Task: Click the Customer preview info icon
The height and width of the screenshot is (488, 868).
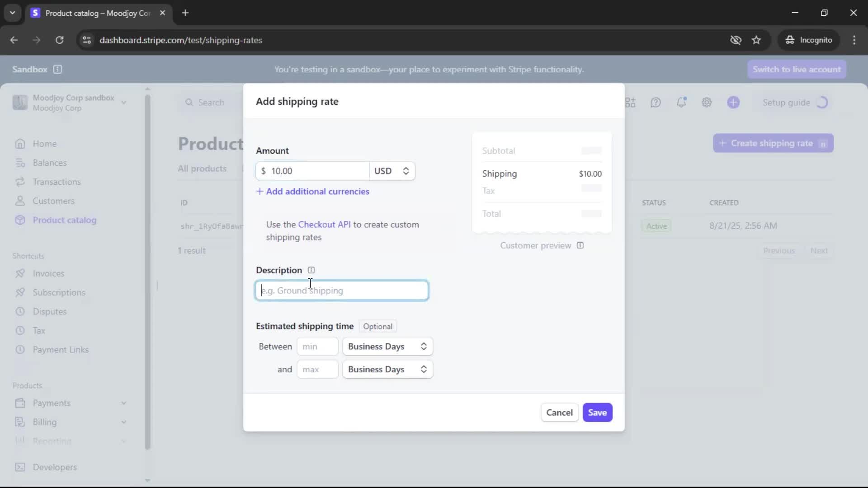Action: point(580,245)
